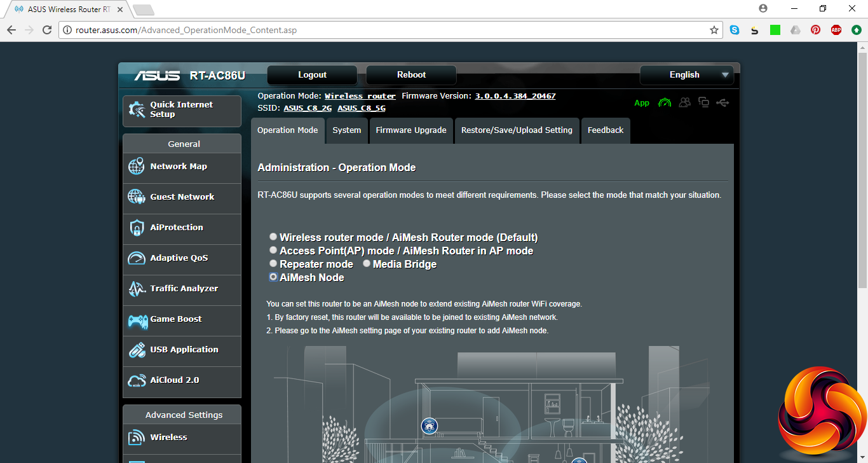Screen dimensions: 868x463
Task: Open Network Map in the sidebar
Action: pos(182,167)
